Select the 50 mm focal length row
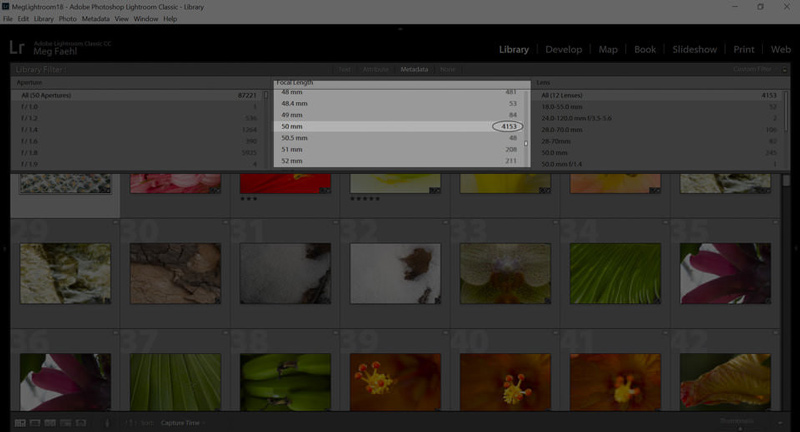This screenshot has width=800, height=432. tap(400, 127)
